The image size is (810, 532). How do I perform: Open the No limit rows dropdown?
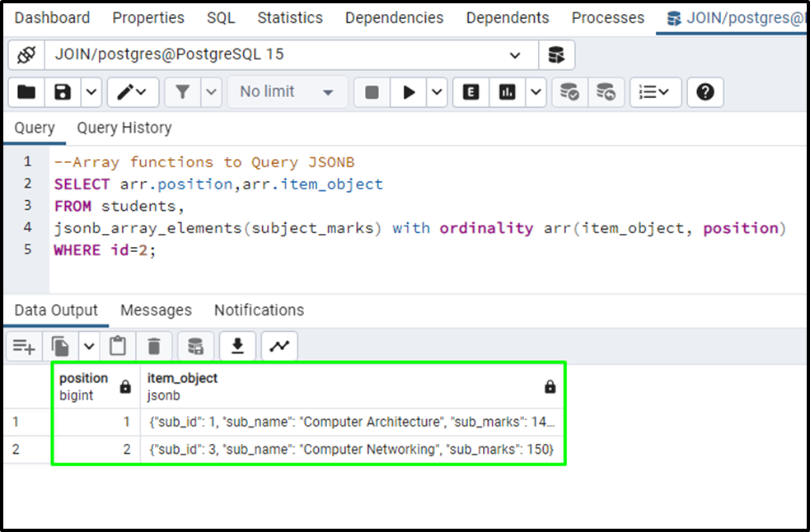point(287,91)
